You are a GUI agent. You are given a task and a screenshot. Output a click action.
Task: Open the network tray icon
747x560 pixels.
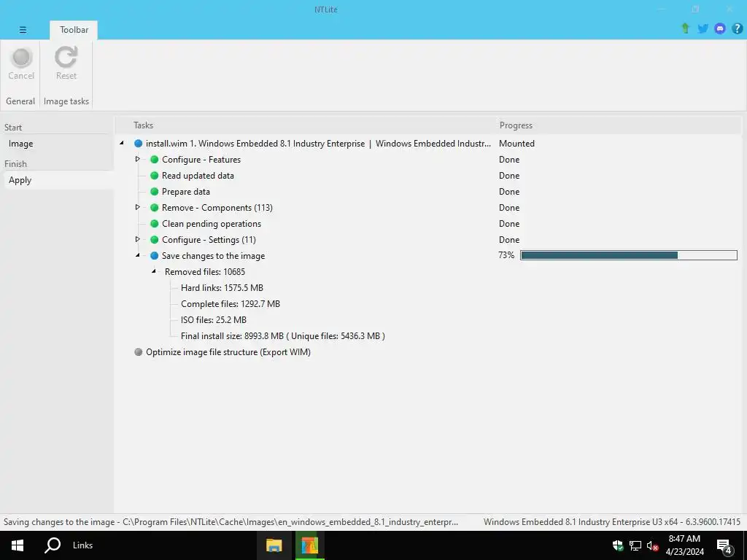point(635,545)
